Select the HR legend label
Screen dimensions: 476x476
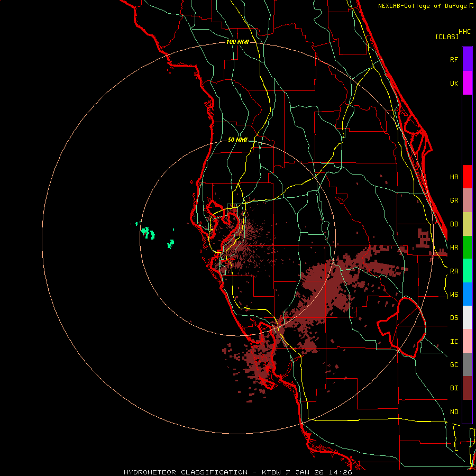[454, 248]
